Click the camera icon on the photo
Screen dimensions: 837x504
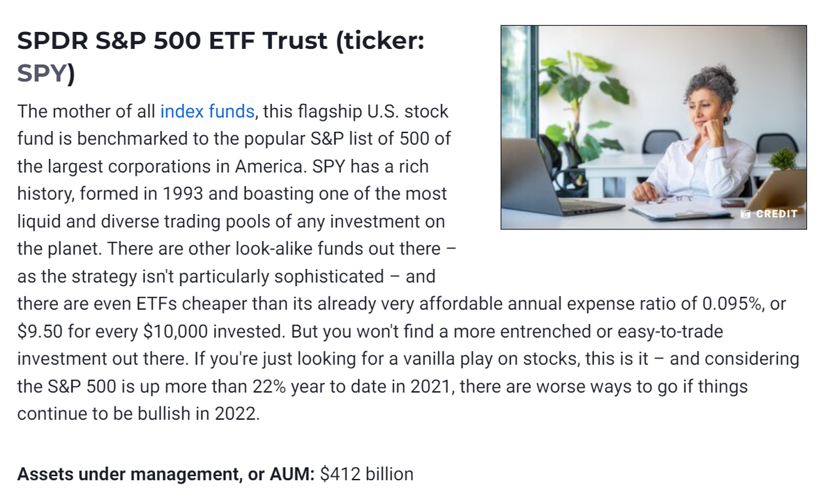tap(746, 214)
